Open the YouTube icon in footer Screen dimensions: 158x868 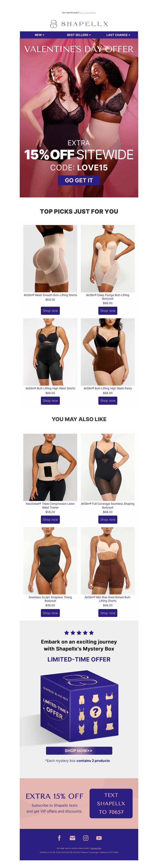point(99,838)
